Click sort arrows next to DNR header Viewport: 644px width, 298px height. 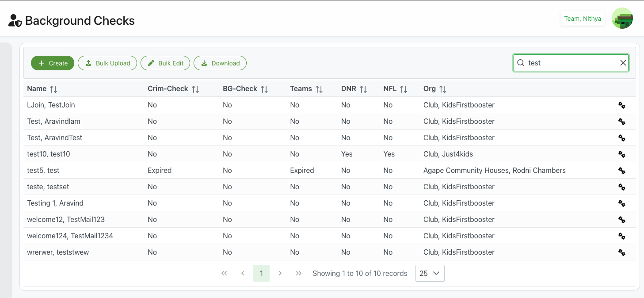click(x=363, y=89)
